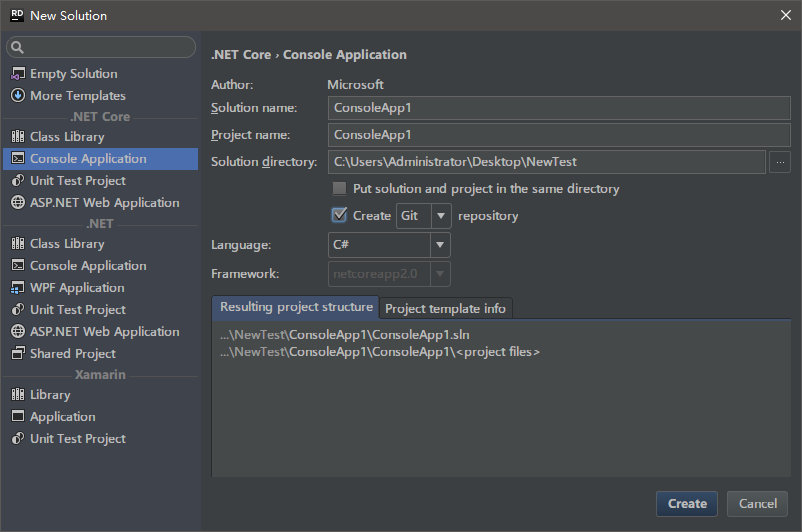Enable put solution and project in same directory

click(x=339, y=189)
